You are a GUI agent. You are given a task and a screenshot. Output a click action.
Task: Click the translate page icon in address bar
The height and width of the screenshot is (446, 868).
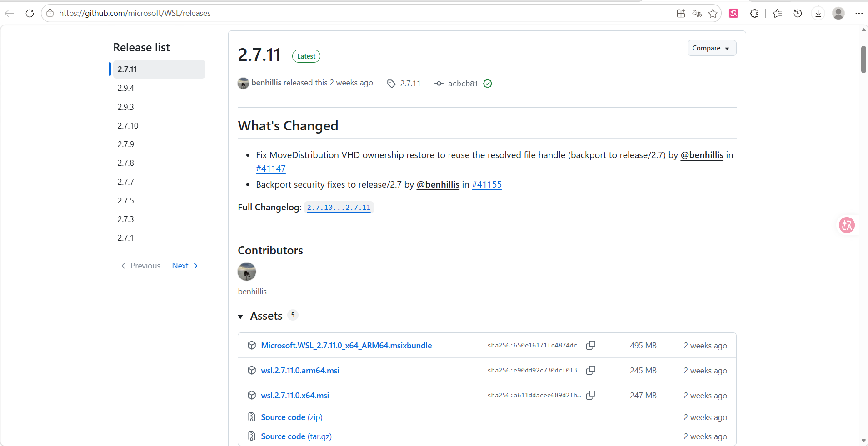(x=697, y=13)
